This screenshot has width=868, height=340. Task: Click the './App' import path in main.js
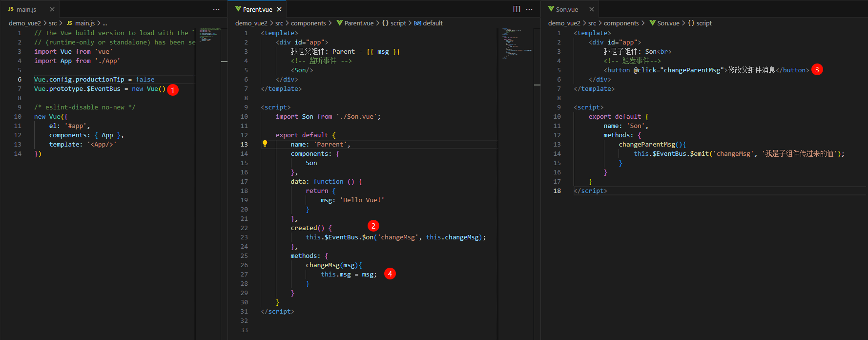107,61
